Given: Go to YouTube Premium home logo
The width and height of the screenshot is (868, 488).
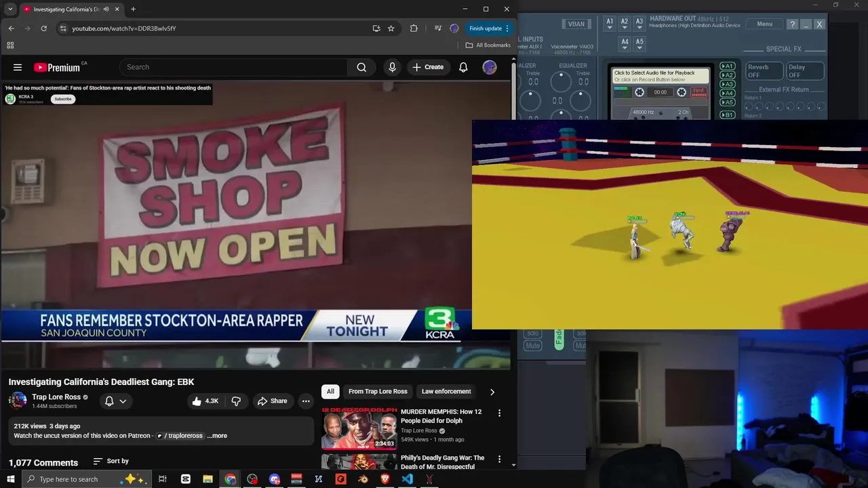Looking at the screenshot, I should 57,67.
